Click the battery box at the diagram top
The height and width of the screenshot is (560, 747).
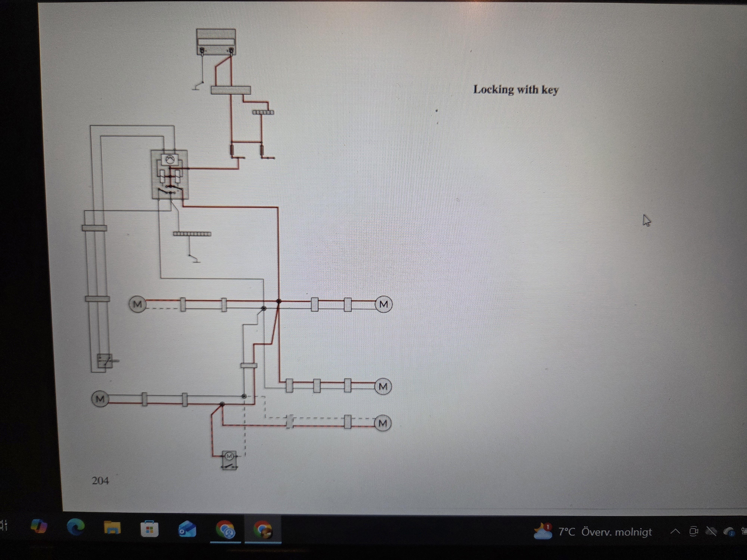(x=216, y=42)
